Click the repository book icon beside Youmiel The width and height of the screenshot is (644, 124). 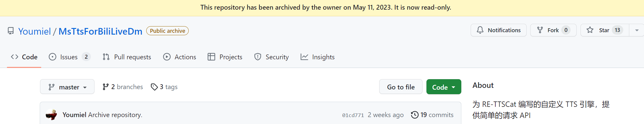(x=11, y=31)
